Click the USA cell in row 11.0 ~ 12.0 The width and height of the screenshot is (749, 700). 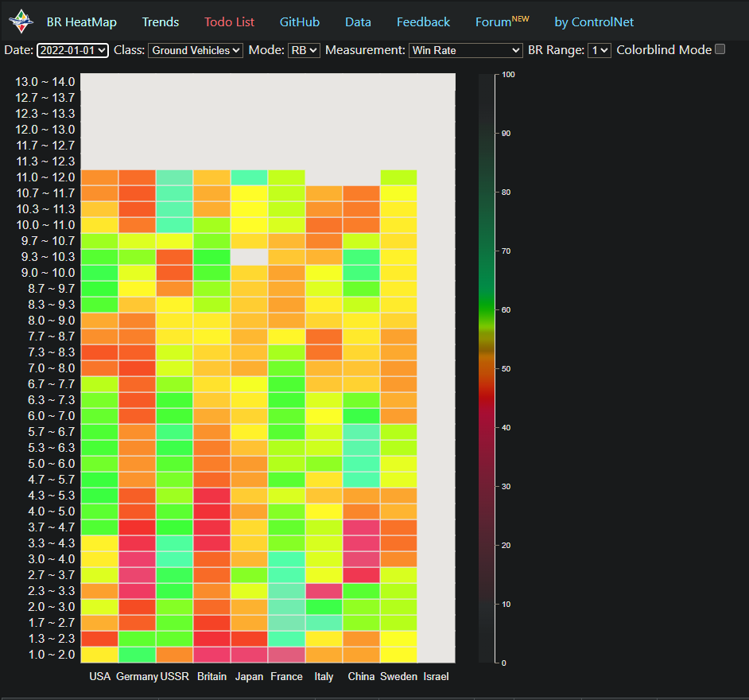(99, 177)
